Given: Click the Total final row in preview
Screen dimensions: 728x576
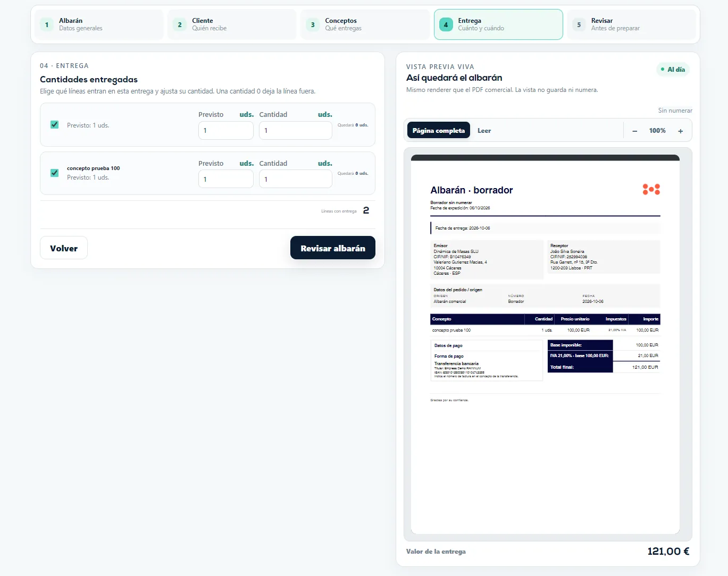Looking at the screenshot, I should point(604,367).
